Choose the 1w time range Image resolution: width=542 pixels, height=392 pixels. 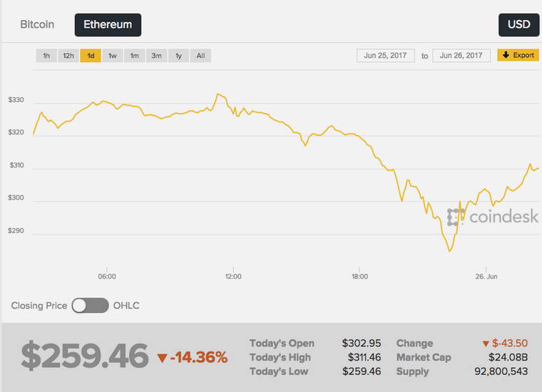tap(113, 56)
